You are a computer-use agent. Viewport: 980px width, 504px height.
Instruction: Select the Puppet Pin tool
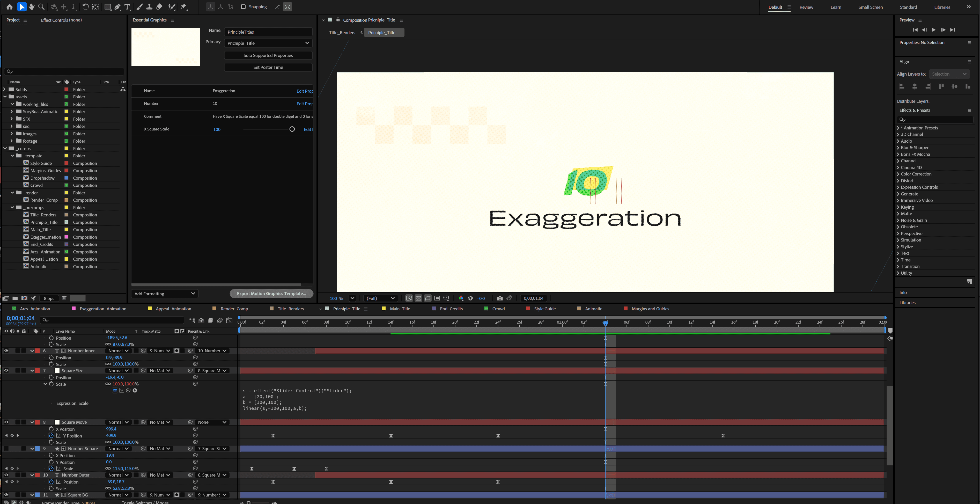[184, 7]
